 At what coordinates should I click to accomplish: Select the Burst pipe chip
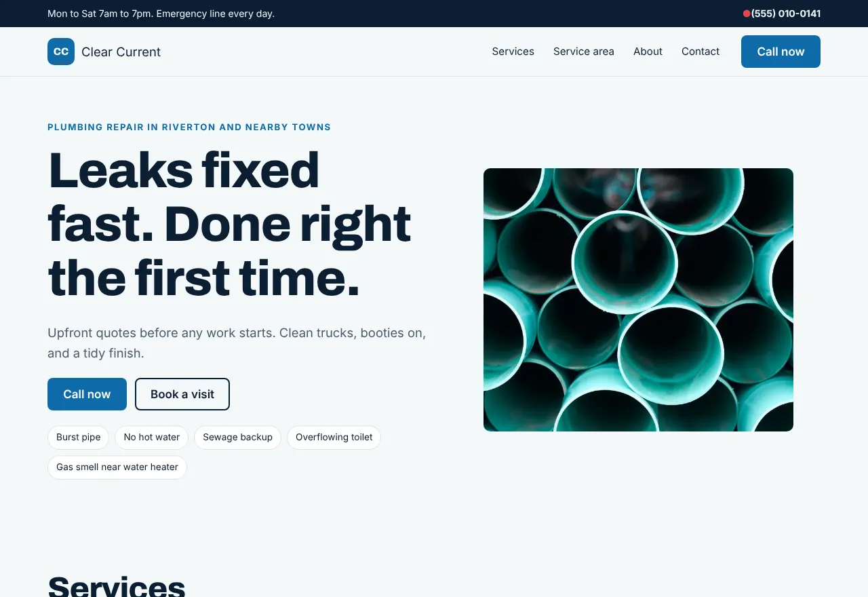(x=79, y=438)
